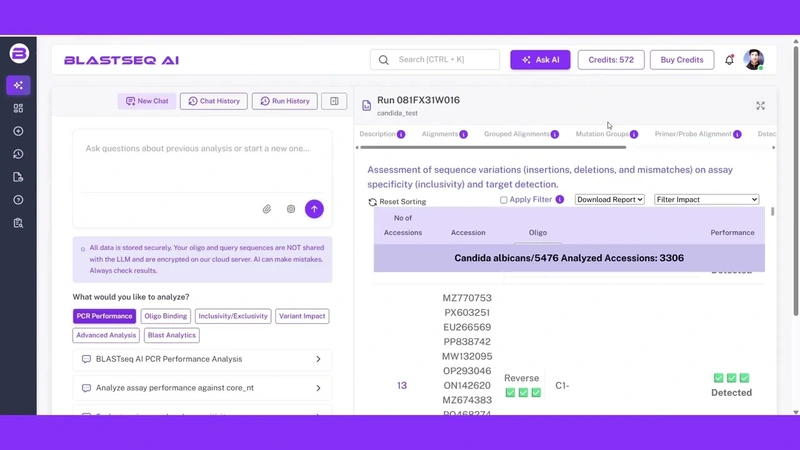Expand Analyze assay performance against core_nt prompt
This screenshot has height=450, width=800.
[x=203, y=388]
